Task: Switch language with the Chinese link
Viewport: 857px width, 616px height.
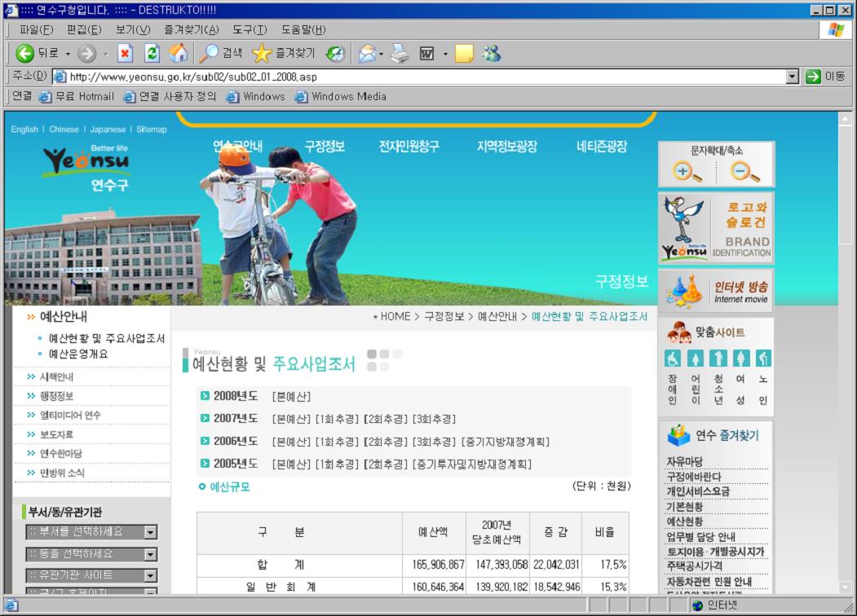Action: [64, 130]
